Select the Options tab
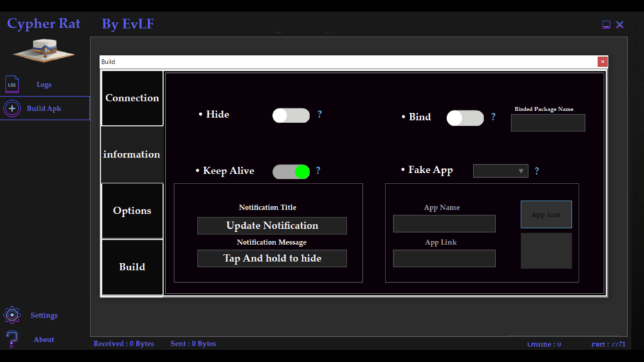This screenshot has width=644, height=362. tap(132, 211)
